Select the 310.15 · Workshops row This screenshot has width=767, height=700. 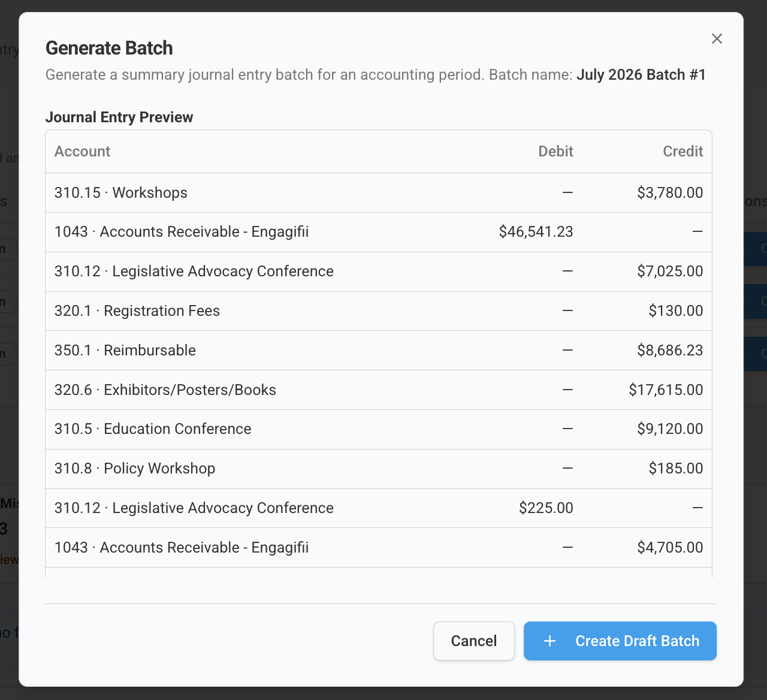click(x=379, y=192)
